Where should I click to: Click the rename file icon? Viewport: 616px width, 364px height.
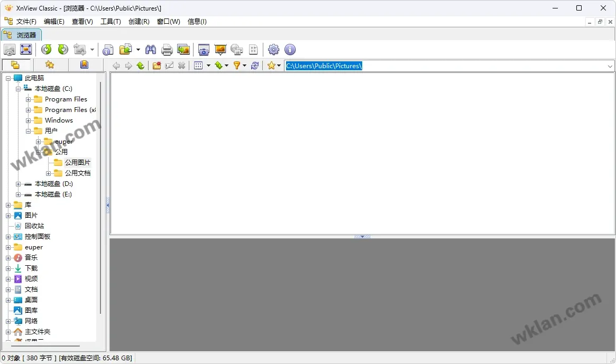click(169, 66)
